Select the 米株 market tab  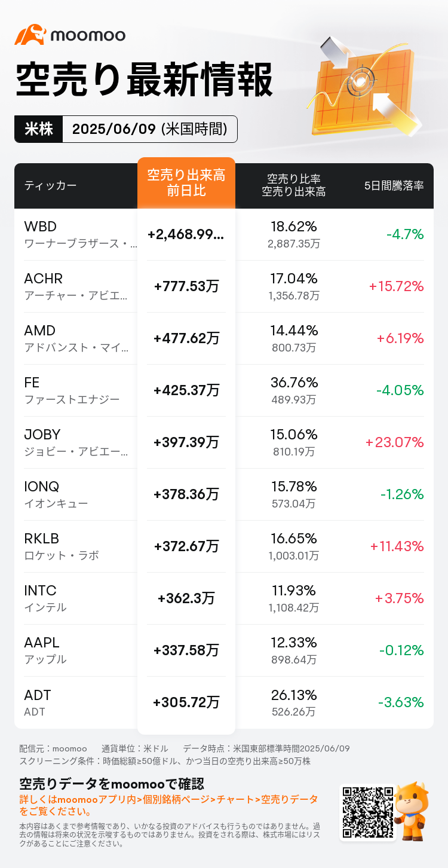click(x=38, y=129)
